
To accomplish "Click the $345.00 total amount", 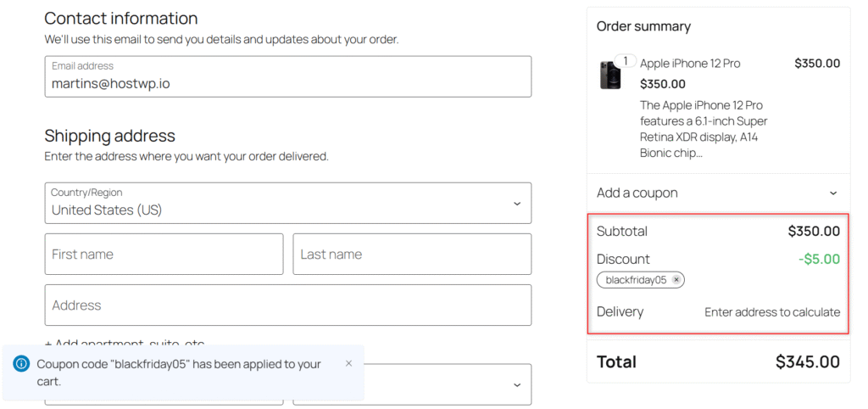I will [807, 362].
